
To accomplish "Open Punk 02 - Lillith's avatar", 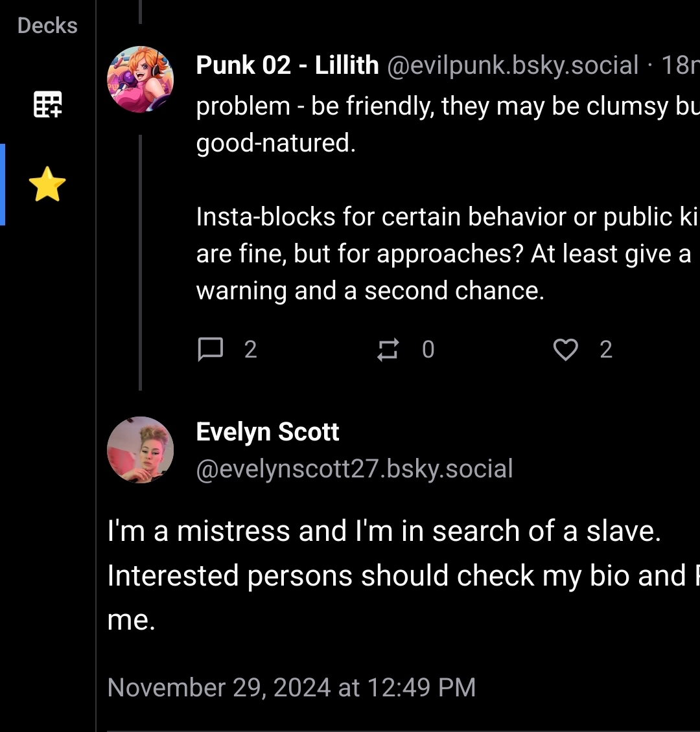I will [x=140, y=80].
